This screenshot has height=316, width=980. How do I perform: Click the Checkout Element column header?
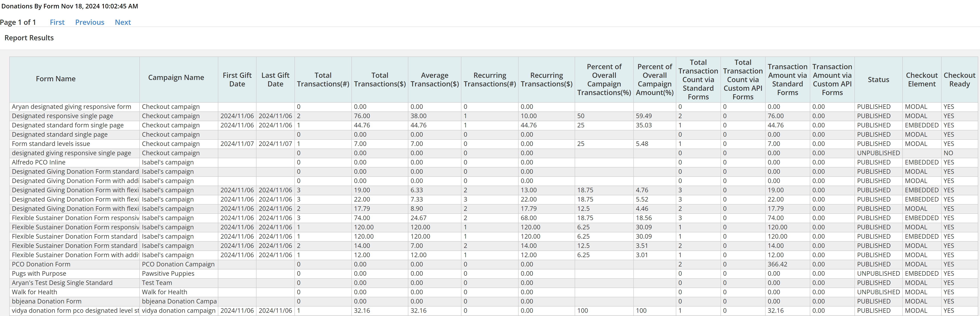tap(922, 79)
